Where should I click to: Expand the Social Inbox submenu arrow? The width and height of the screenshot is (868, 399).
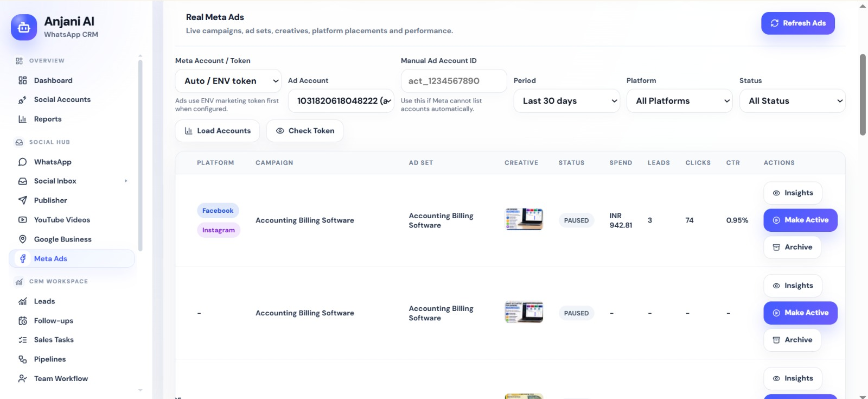126,181
